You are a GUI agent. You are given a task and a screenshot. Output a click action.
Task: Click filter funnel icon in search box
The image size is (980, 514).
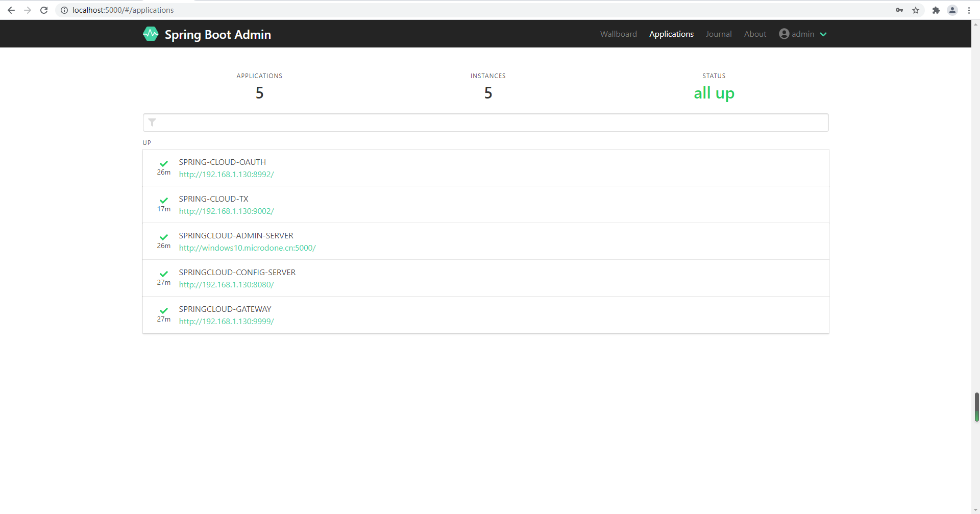152,123
